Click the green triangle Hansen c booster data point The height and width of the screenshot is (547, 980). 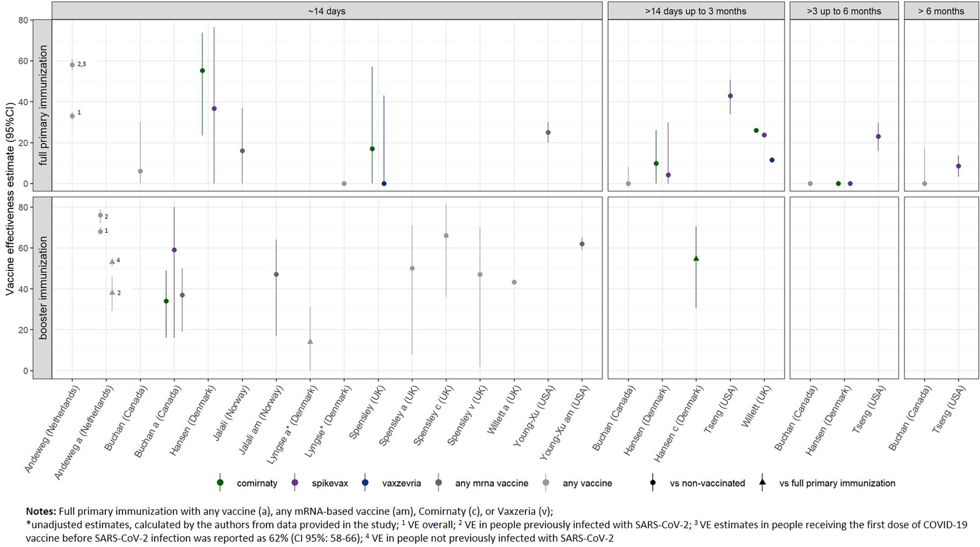click(696, 258)
